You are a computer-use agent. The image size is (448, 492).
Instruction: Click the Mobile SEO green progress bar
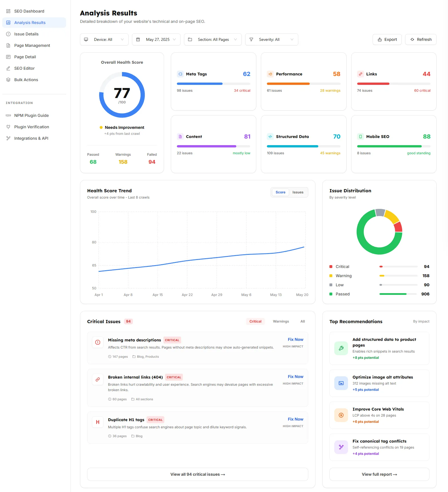point(389,146)
